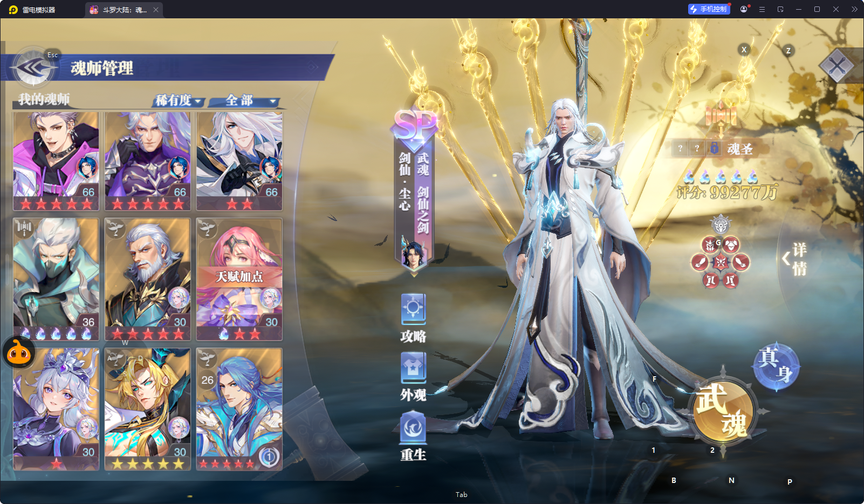Open the 全部 filter dropdown
This screenshot has height=504, width=864.
244,101
